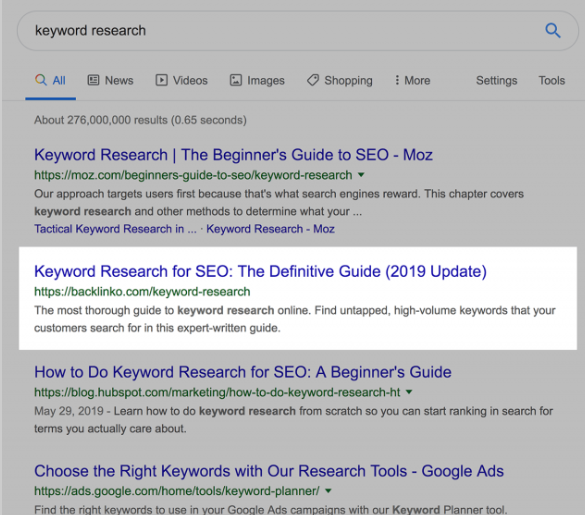Click the Videos tab play icon

(x=162, y=80)
